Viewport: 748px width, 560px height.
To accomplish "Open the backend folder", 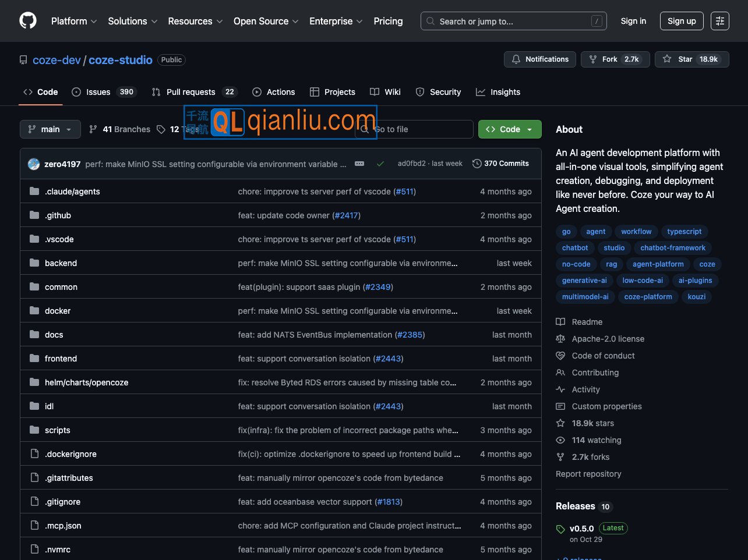I will 61,263.
